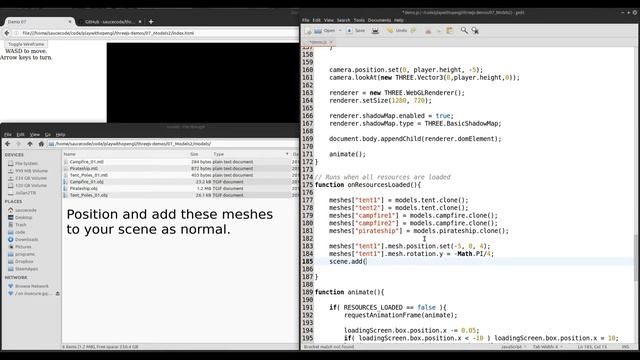Select the Campfire_01.mtl file
The image size is (640, 360).
(x=87, y=162)
